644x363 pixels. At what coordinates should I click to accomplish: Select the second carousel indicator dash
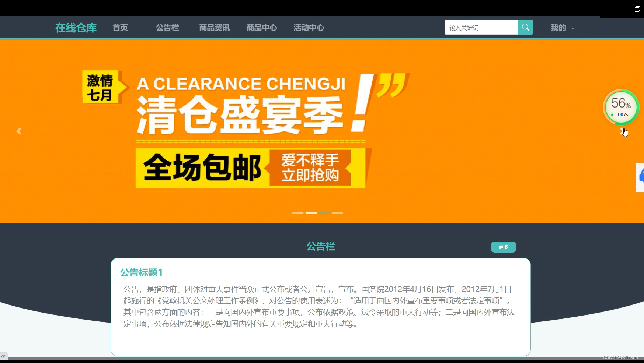tap(311, 213)
